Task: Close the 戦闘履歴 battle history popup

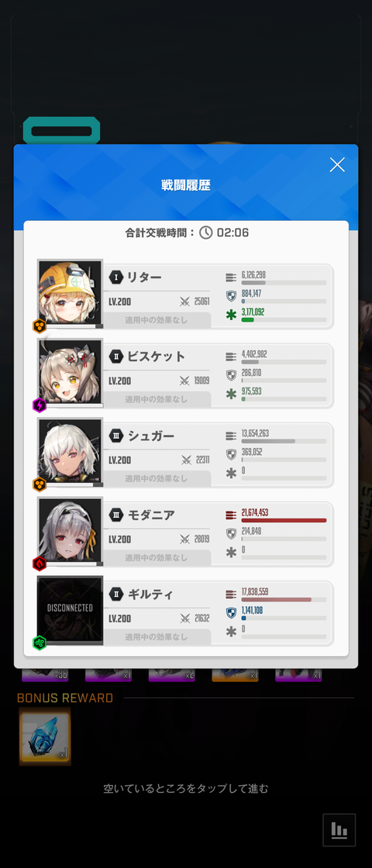Action: point(337,164)
